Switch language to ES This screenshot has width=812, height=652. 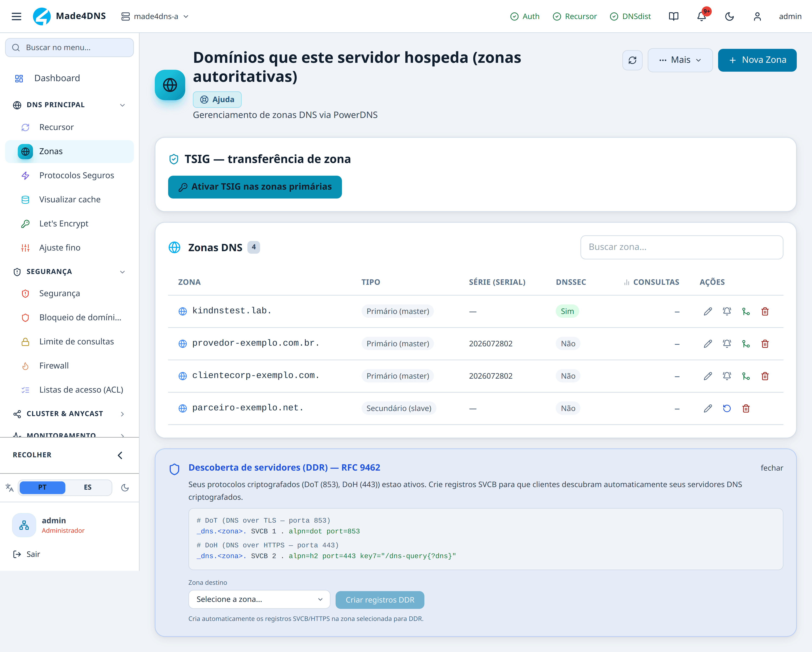(x=88, y=488)
